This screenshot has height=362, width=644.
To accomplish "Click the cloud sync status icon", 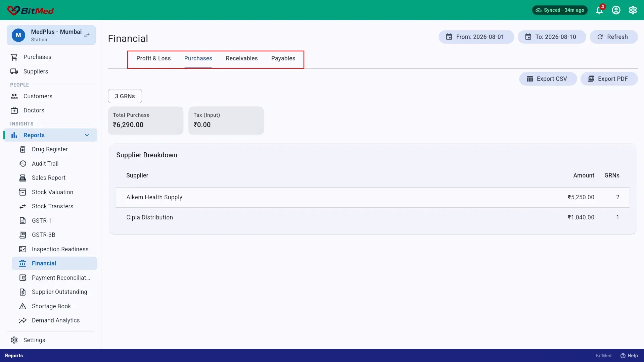I will (x=539, y=10).
